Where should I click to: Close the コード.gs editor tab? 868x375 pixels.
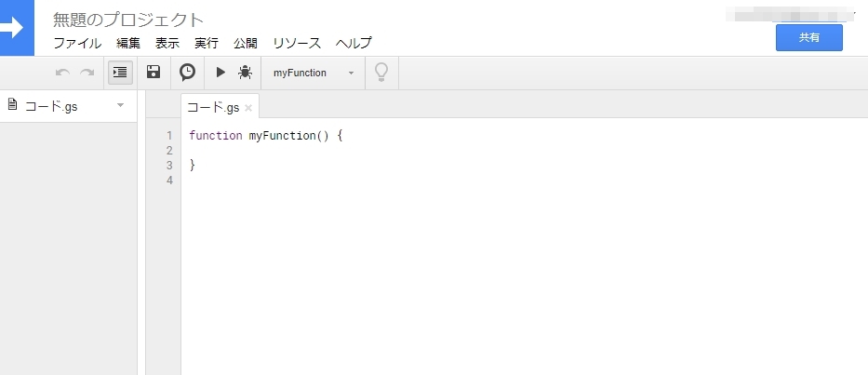coord(248,108)
